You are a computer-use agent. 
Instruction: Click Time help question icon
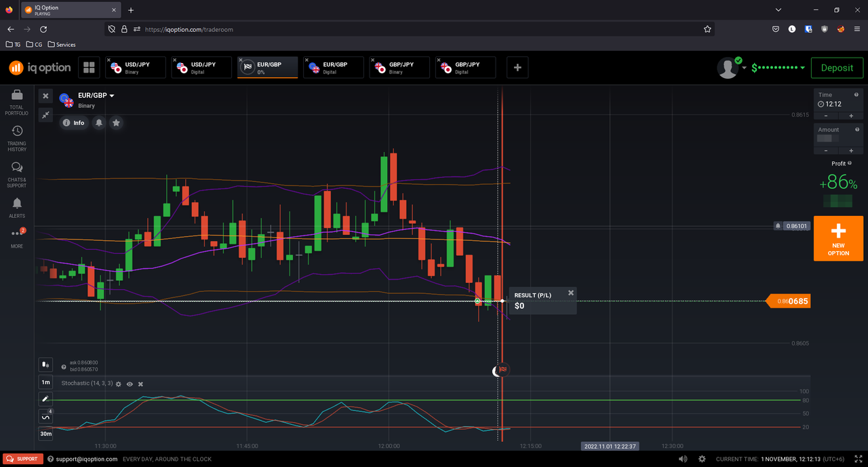point(857,95)
